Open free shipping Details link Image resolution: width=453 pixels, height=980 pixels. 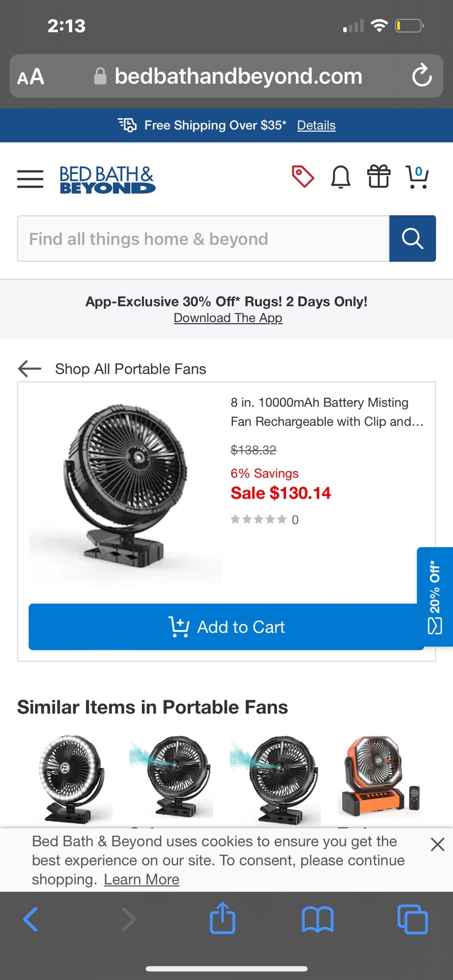316,126
